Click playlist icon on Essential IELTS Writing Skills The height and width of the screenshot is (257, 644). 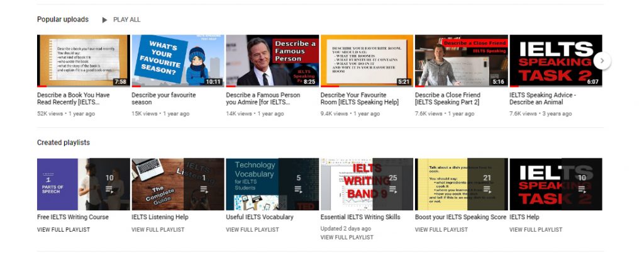click(392, 189)
